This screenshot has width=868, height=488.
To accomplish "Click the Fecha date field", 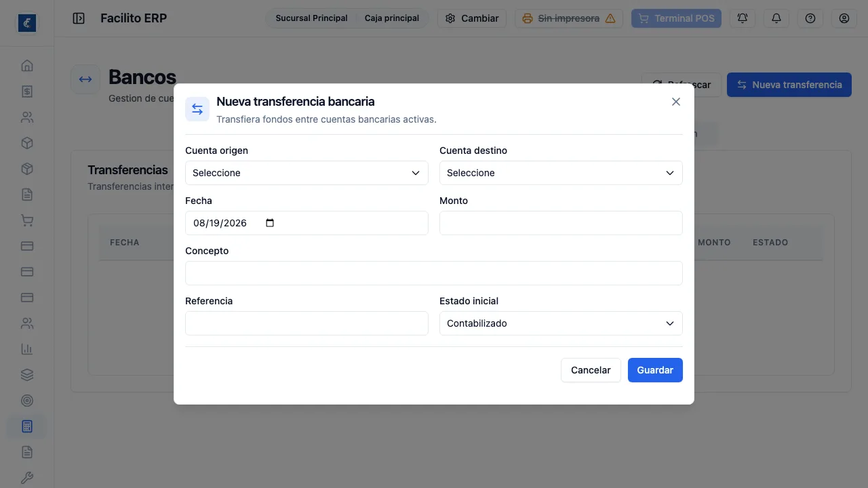I will click(x=307, y=223).
